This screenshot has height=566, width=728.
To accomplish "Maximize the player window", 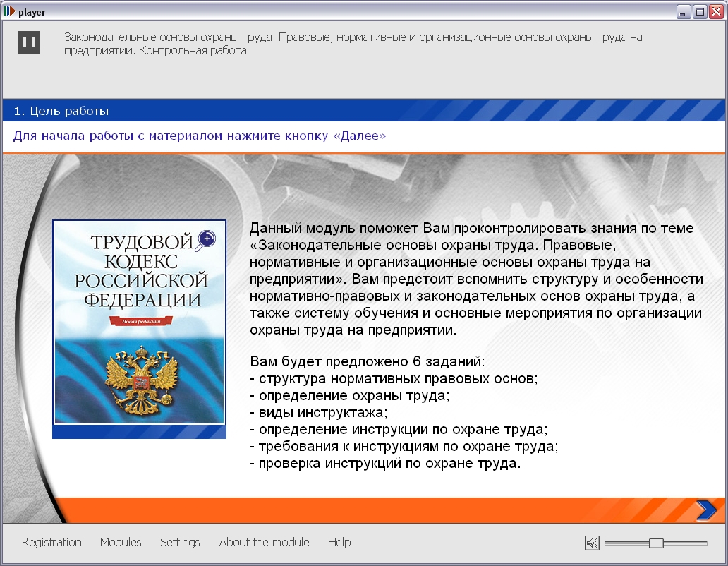I will pos(699,11).
